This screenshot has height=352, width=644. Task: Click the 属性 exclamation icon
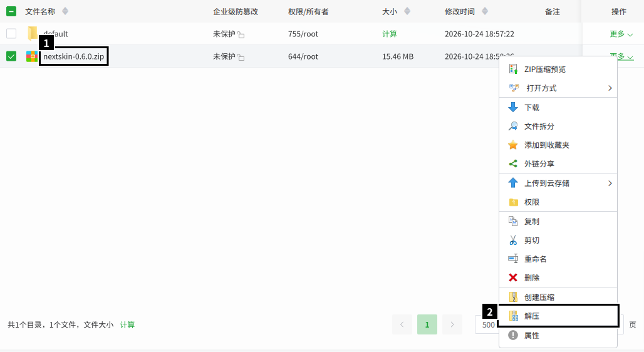[x=513, y=335]
